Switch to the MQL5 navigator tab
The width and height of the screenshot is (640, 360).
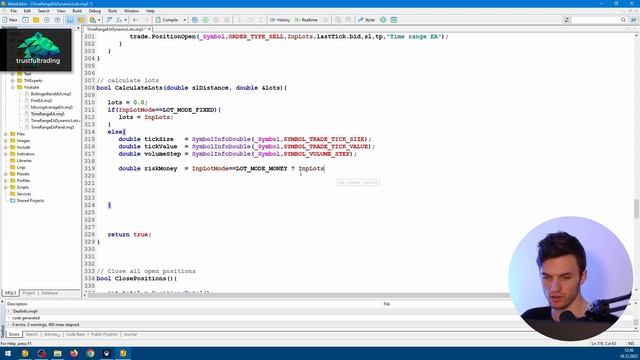point(10,293)
